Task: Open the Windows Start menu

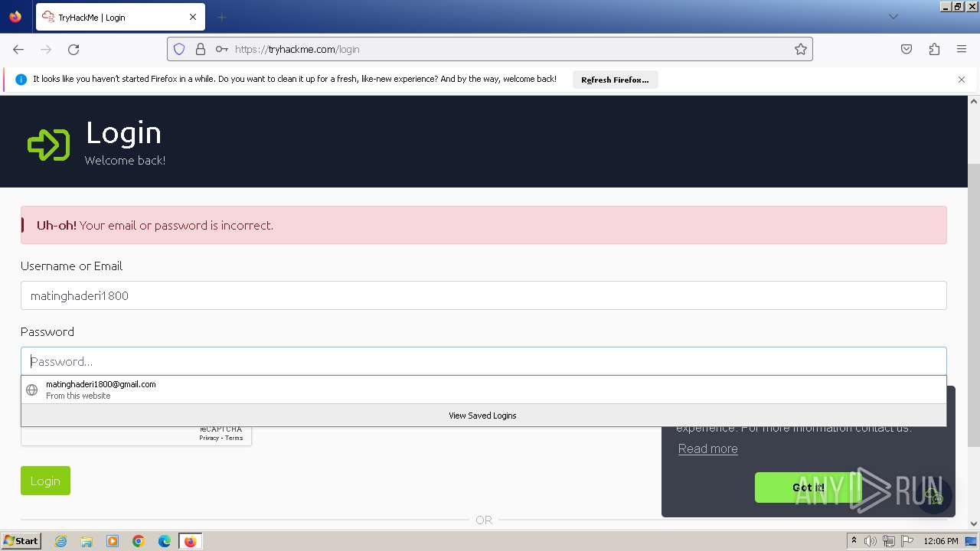Action: click(x=21, y=540)
